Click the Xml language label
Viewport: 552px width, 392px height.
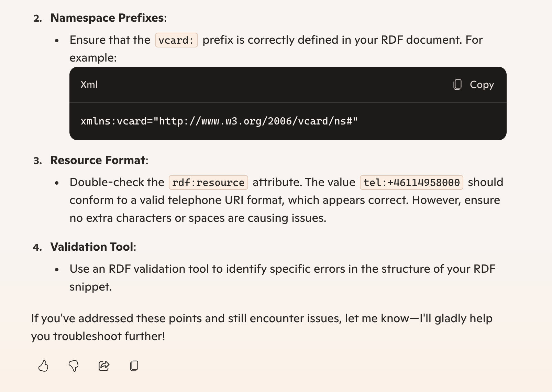(x=89, y=85)
